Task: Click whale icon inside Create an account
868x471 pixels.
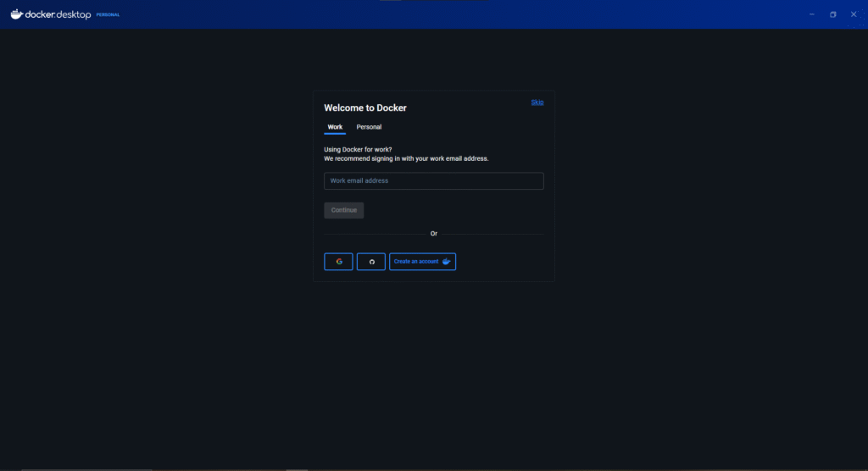Action: point(447,262)
